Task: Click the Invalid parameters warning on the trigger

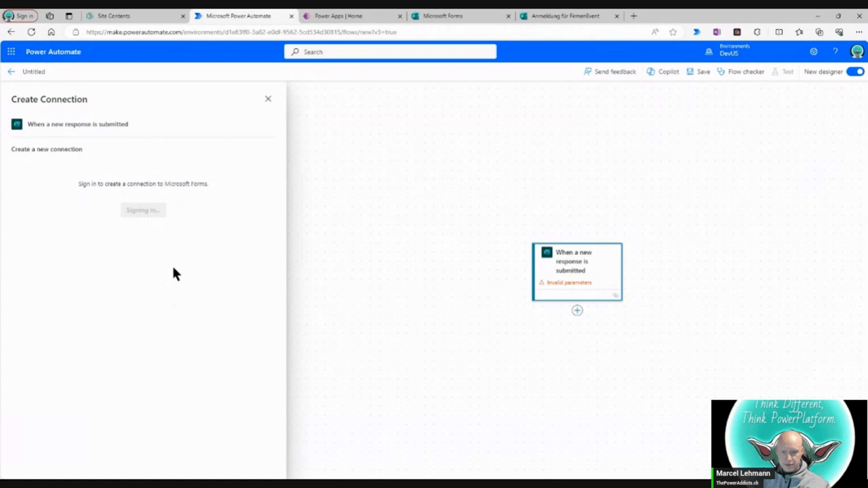Action: click(566, 283)
